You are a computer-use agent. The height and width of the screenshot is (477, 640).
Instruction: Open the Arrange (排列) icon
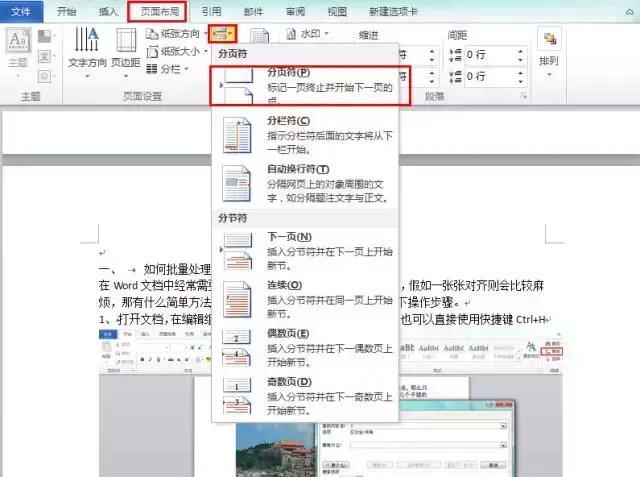click(x=549, y=39)
